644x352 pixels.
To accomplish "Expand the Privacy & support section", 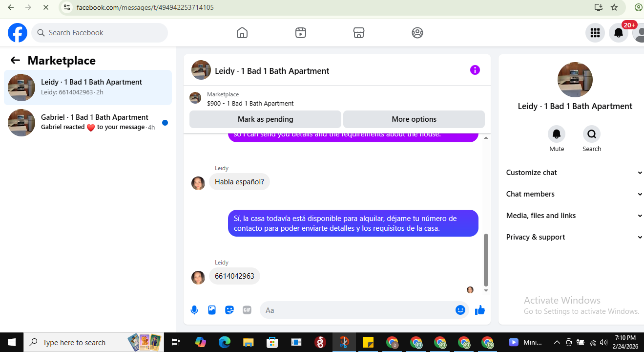I will point(574,237).
